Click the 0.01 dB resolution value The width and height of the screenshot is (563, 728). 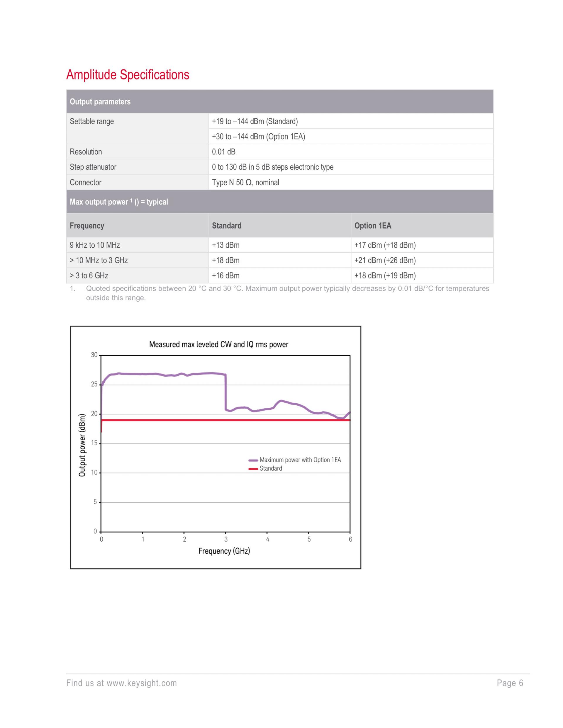(x=223, y=152)
